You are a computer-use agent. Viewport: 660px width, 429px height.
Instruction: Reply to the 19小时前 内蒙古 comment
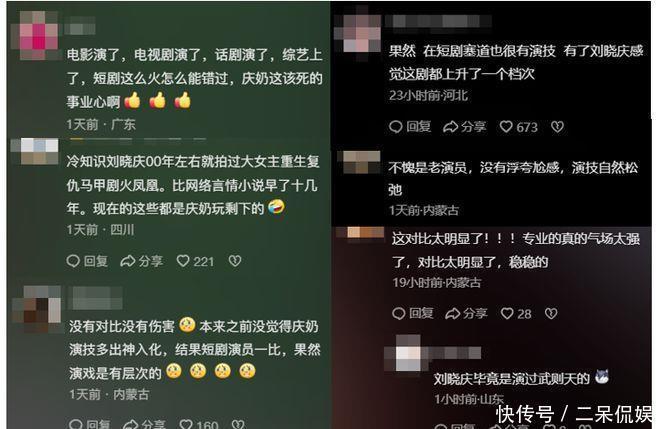[x=412, y=313]
